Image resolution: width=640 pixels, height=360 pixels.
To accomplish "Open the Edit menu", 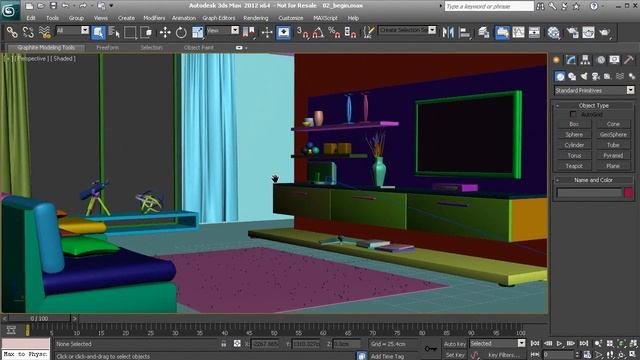I will click(x=31, y=18).
